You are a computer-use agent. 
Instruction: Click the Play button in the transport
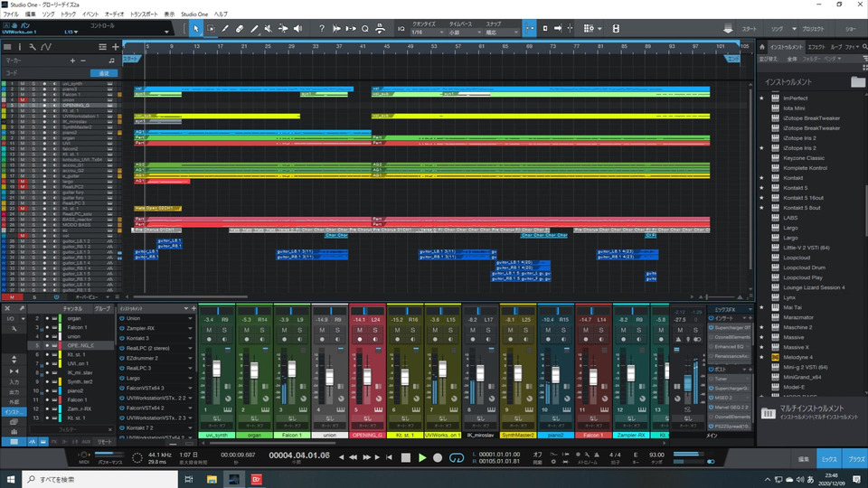421,458
